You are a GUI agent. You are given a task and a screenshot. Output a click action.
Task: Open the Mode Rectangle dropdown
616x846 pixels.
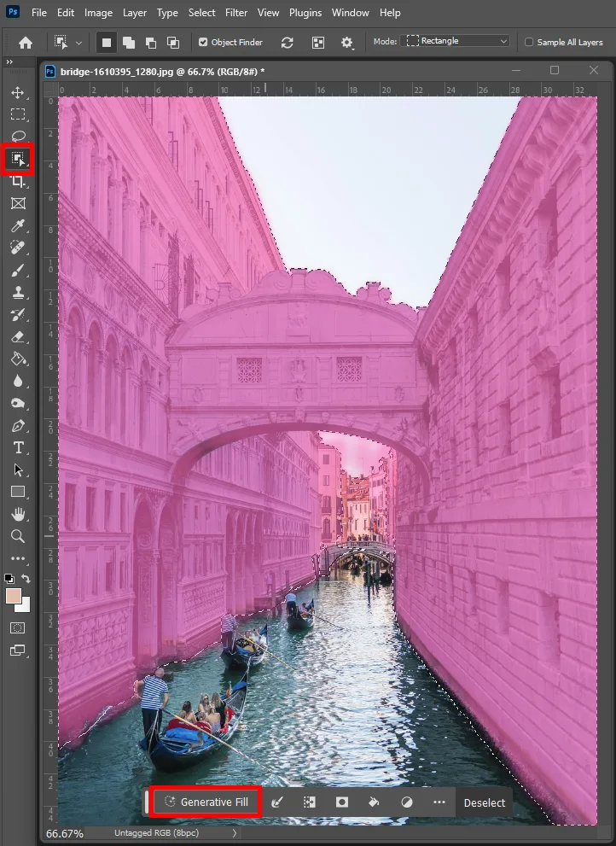click(x=456, y=41)
